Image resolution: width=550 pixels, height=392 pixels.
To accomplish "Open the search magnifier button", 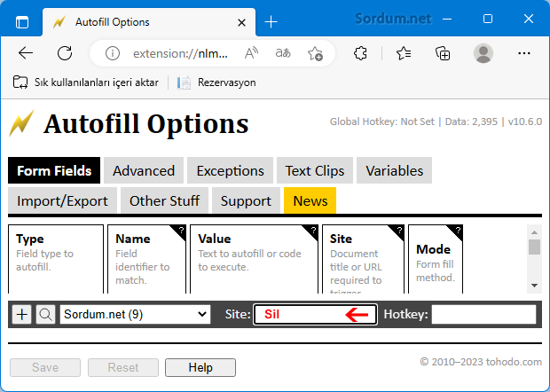I will point(45,314).
